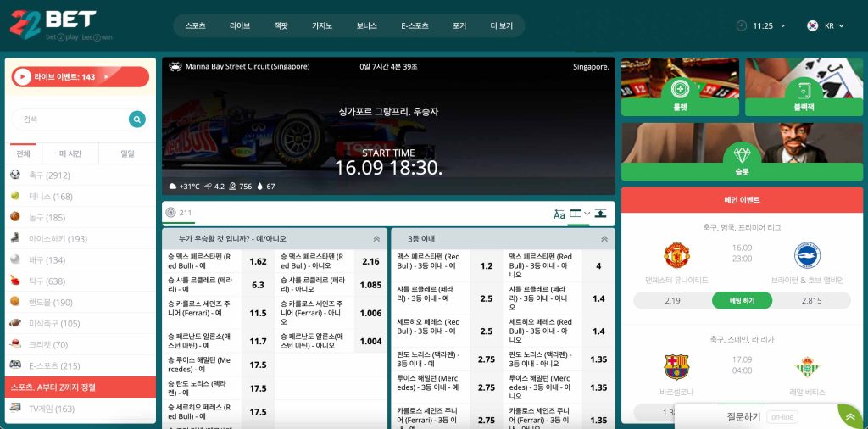Click the clock icon beside 11:25
This screenshot has height=429, width=868.
click(741, 25)
